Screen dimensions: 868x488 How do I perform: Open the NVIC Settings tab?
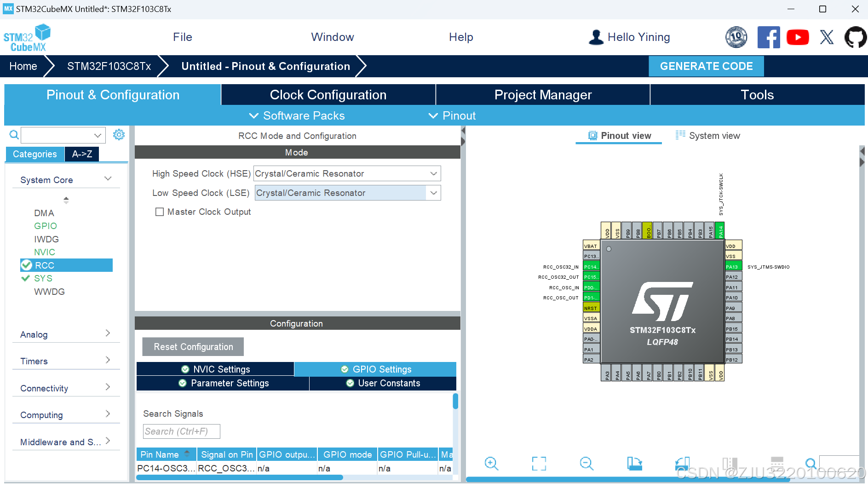tap(215, 369)
